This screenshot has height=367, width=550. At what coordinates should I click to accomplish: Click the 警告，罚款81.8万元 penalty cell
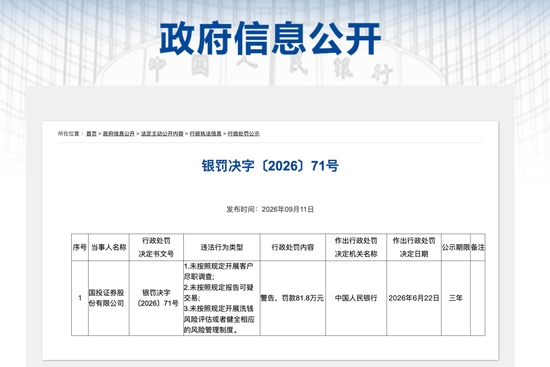click(x=293, y=298)
